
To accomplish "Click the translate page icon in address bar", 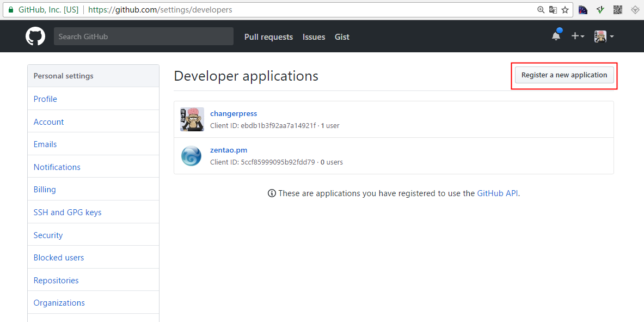I will [553, 10].
